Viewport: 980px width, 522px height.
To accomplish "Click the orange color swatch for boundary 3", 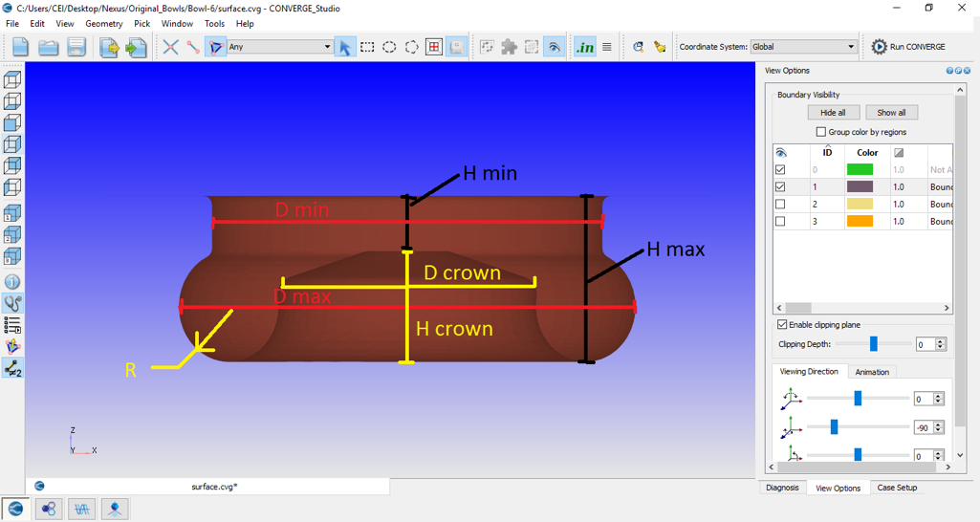I will click(x=860, y=221).
